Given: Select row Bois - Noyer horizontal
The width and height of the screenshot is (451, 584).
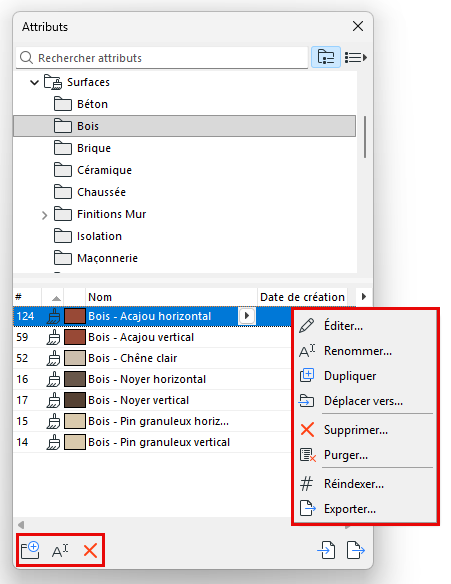Looking at the screenshot, I should (x=152, y=379).
